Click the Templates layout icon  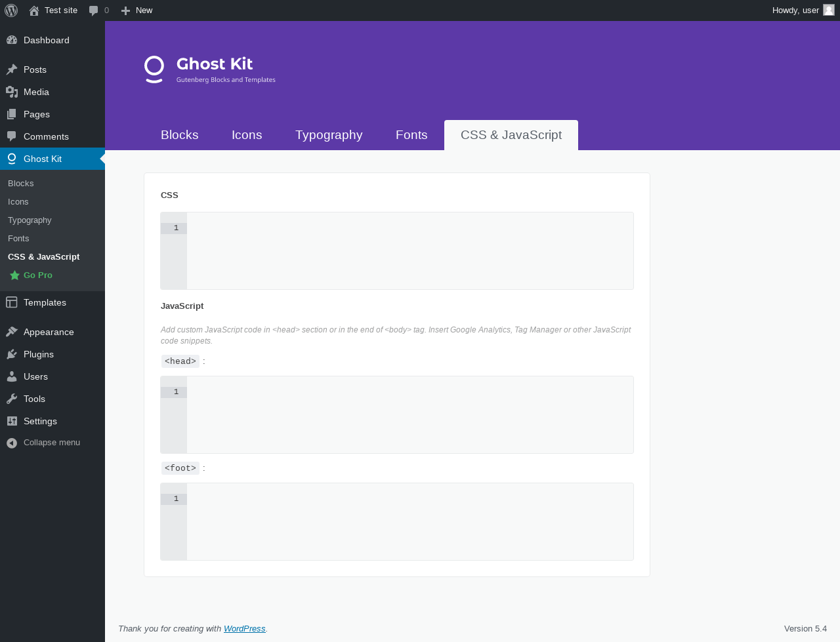12,302
